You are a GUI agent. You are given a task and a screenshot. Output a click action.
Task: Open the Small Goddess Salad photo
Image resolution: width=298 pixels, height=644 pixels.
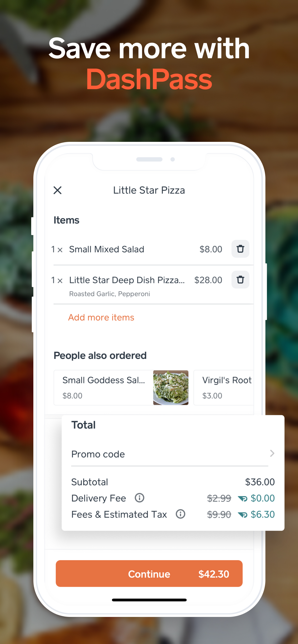click(x=171, y=387)
